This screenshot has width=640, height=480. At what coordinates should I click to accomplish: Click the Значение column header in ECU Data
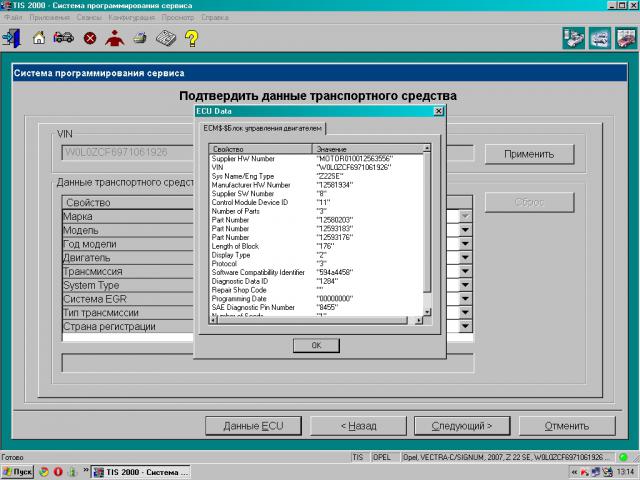[x=368, y=149]
